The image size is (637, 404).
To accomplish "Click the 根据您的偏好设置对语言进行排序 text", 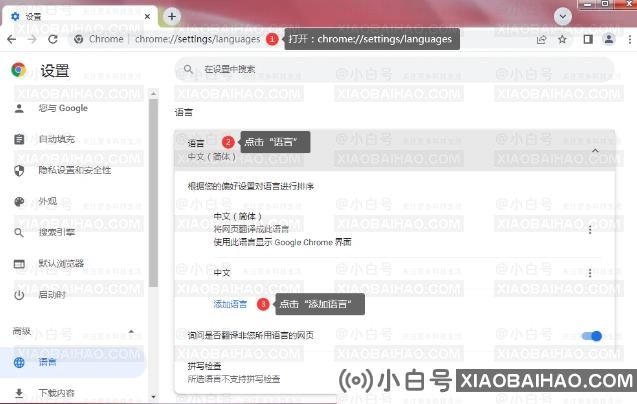I will (251, 186).
